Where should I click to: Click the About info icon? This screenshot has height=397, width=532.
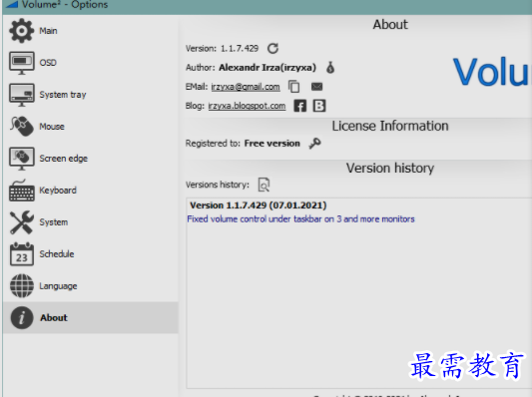coord(21,317)
